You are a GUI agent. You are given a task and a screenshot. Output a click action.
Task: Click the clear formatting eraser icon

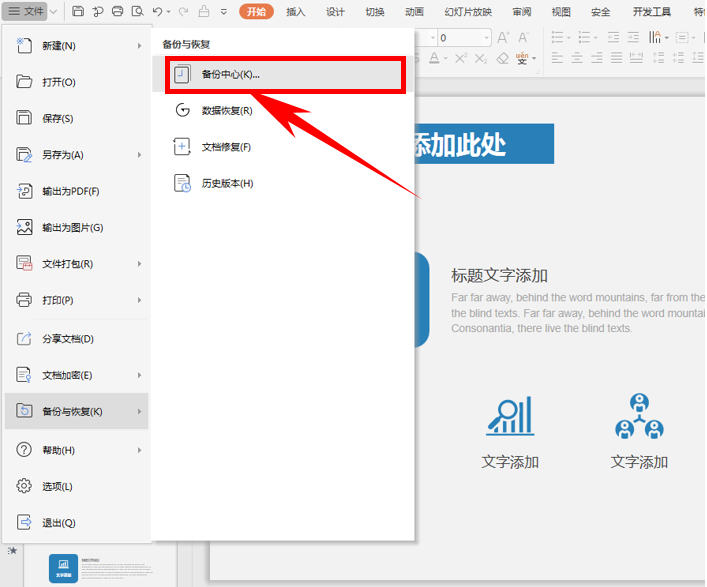click(x=502, y=58)
